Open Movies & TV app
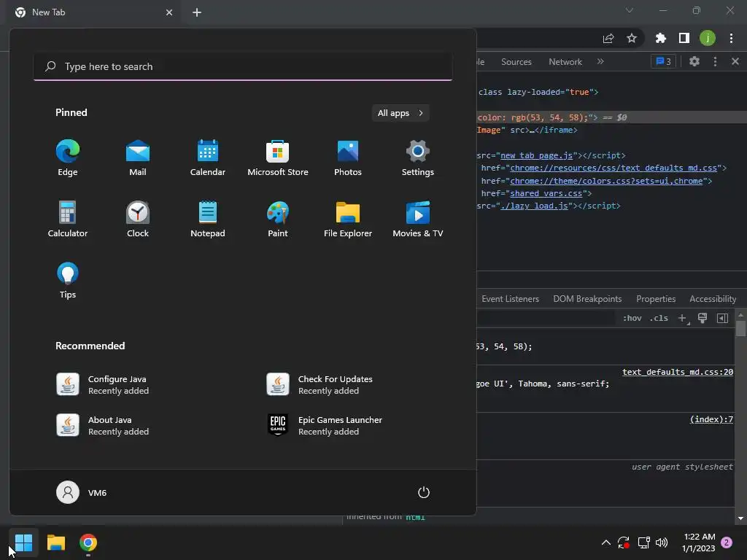The height and width of the screenshot is (560, 747). point(418,219)
